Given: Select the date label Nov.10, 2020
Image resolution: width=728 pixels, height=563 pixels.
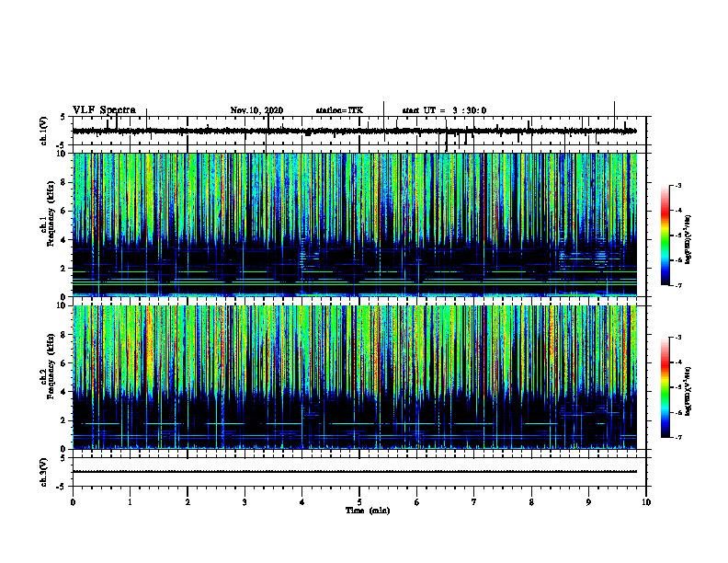Looking at the screenshot, I should (256, 110).
